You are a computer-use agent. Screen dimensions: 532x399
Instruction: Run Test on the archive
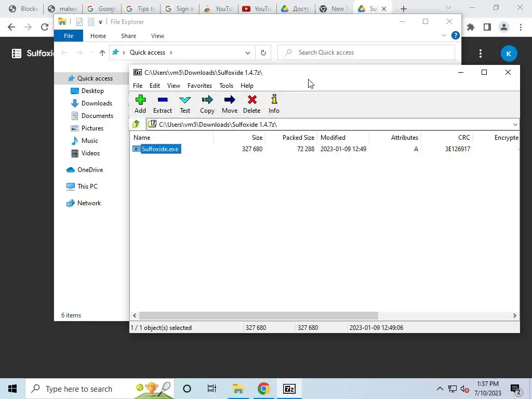tap(185, 104)
